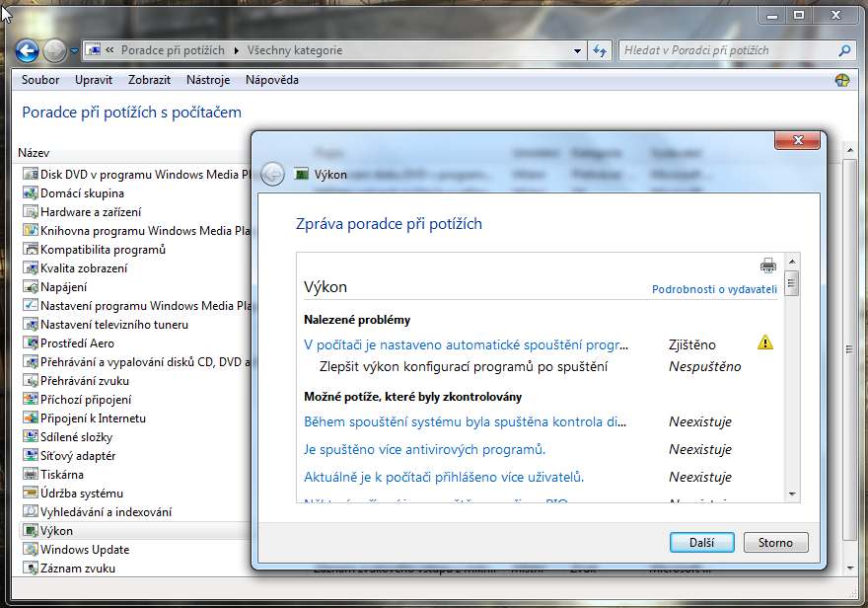Click the Refresh button beside address bar
The height and width of the screenshot is (608, 868).
[x=600, y=50]
